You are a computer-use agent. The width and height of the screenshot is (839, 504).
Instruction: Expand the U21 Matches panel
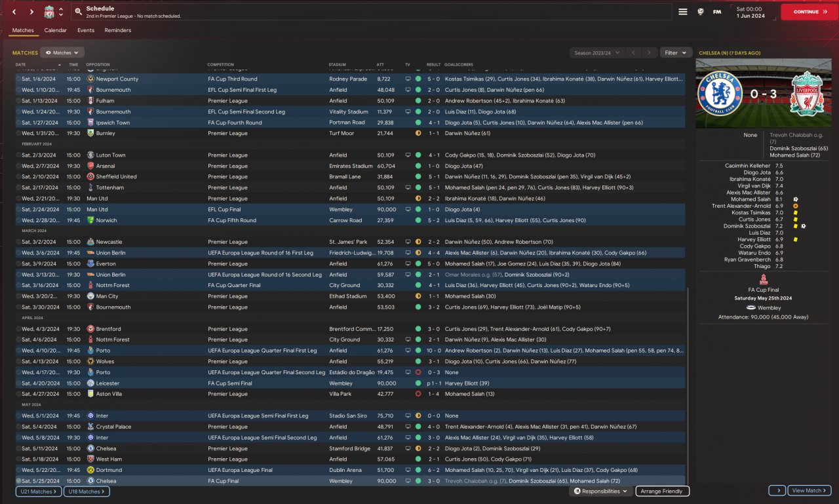pyautogui.click(x=39, y=491)
